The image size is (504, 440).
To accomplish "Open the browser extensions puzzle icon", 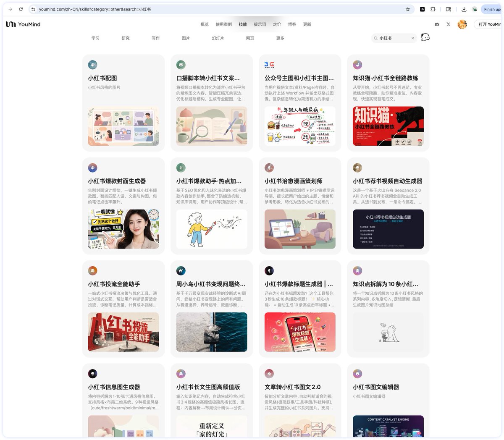I will click(x=433, y=9).
